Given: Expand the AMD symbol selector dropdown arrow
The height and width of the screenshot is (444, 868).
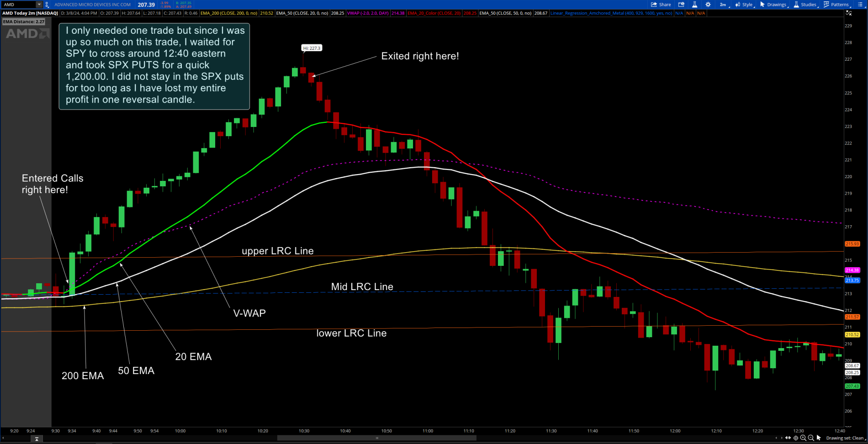Looking at the screenshot, I should 39,5.
